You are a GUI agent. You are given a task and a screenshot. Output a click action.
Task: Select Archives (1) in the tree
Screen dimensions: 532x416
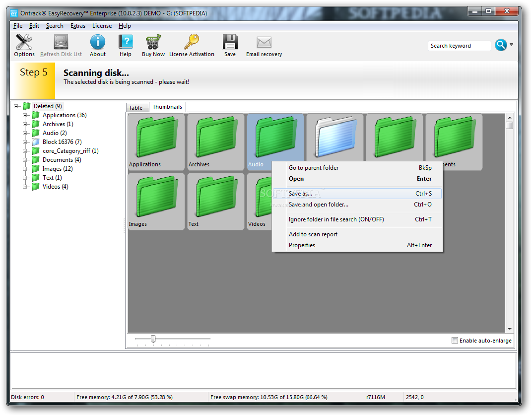click(x=58, y=124)
